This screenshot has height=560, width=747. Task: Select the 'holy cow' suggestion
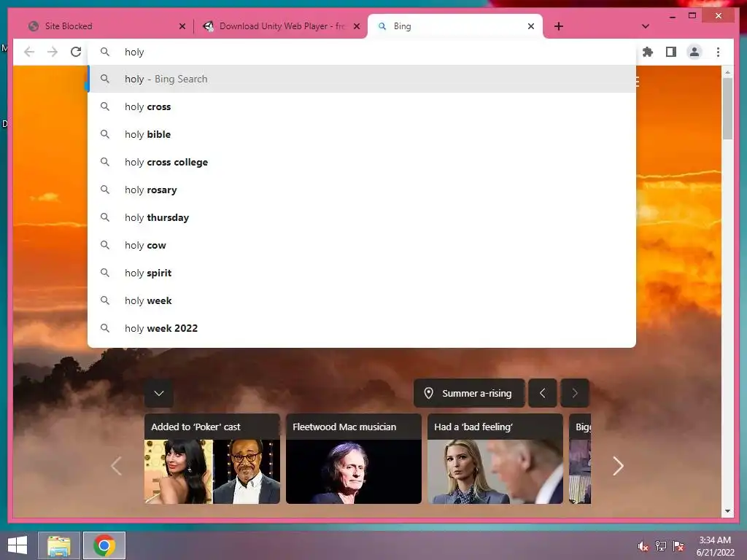[x=362, y=245]
